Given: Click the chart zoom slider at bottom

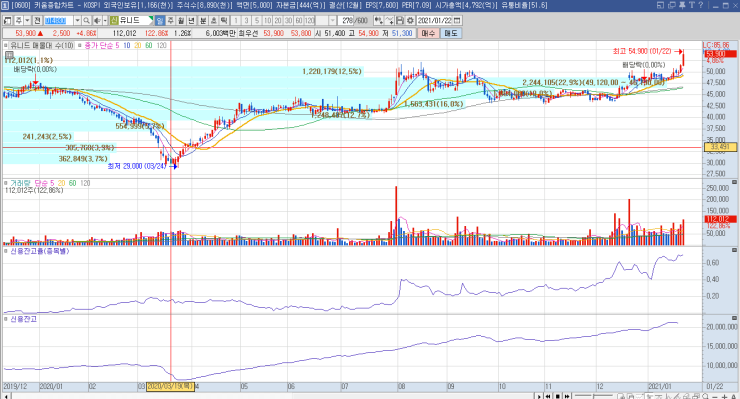Looking at the screenshot, I should (x=594, y=396).
